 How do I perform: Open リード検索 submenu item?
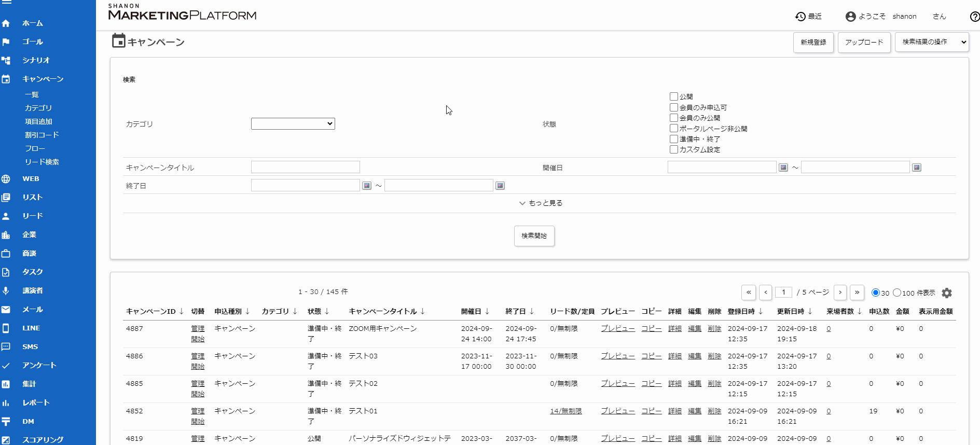42,162
